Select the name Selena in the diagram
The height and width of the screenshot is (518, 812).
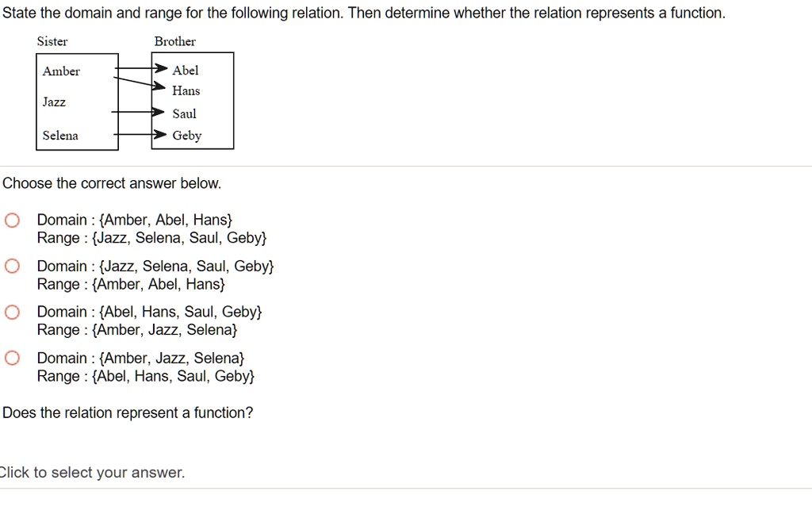59,136
